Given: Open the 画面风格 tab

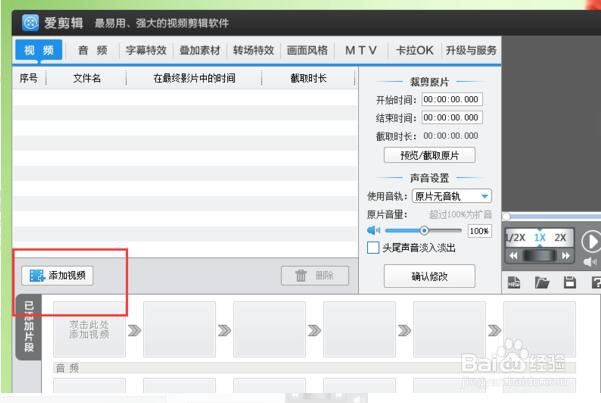Looking at the screenshot, I should coord(307,50).
